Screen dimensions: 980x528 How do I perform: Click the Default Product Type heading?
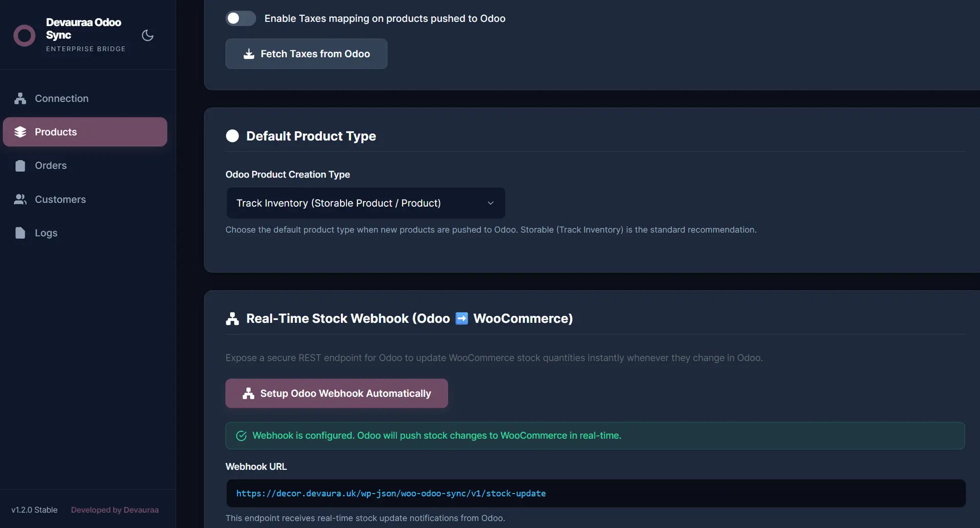(x=311, y=136)
